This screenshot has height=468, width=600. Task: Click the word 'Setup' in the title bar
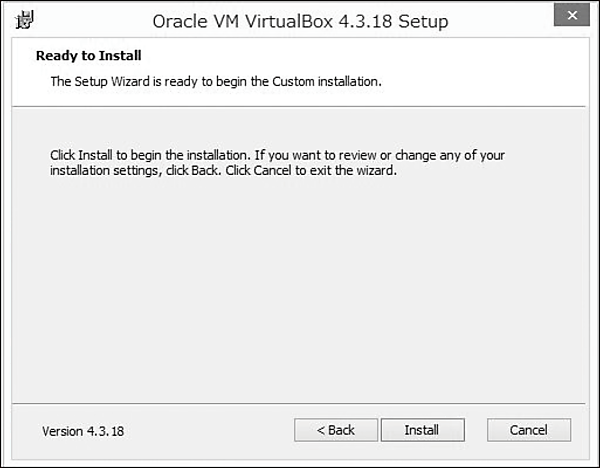point(425,20)
